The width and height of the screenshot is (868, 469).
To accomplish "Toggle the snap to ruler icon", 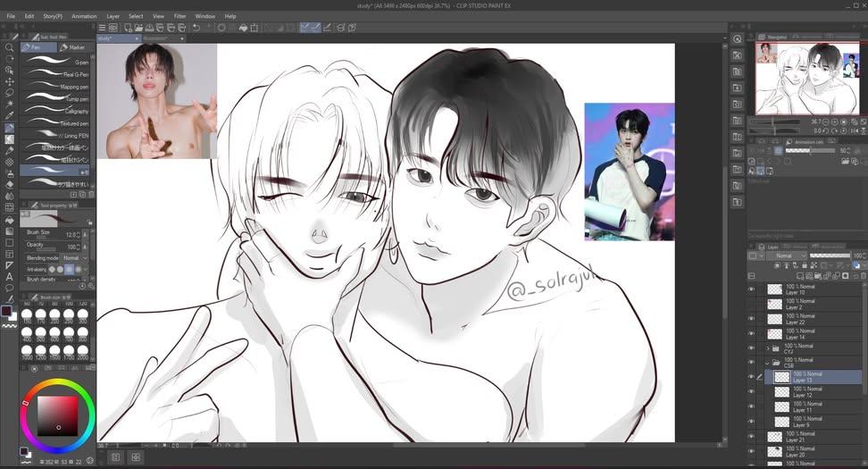I will pos(305,28).
